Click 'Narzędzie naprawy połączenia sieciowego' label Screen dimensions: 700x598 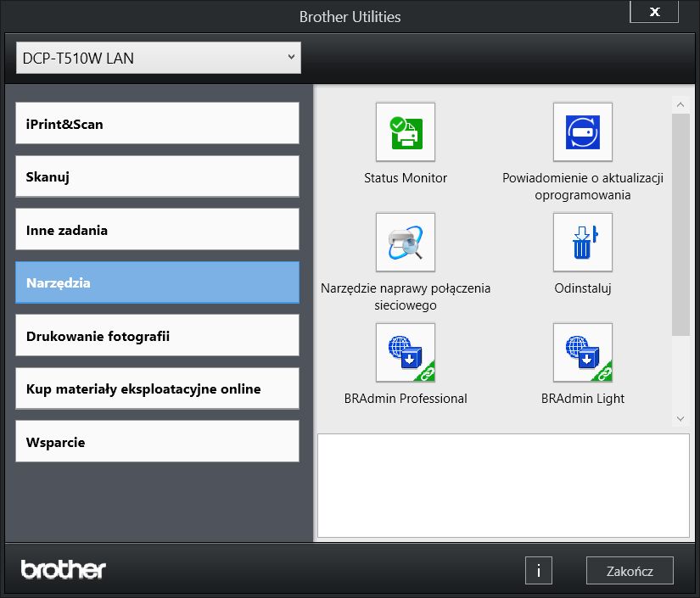coord(406,297)
